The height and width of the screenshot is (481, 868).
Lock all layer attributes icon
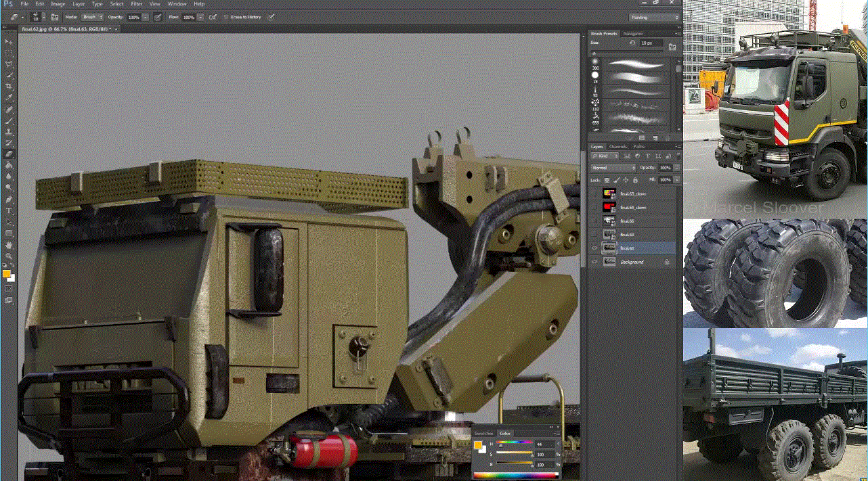[x=635, y=180]
